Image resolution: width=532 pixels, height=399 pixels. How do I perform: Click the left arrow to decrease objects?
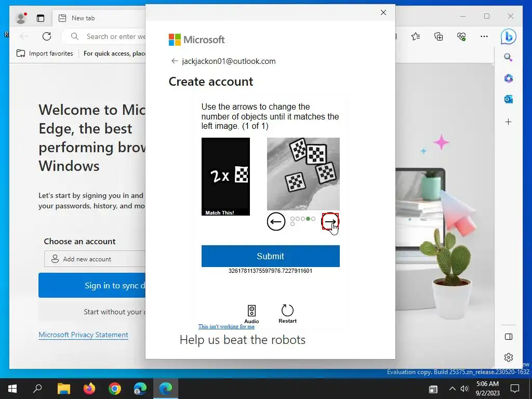276,221
